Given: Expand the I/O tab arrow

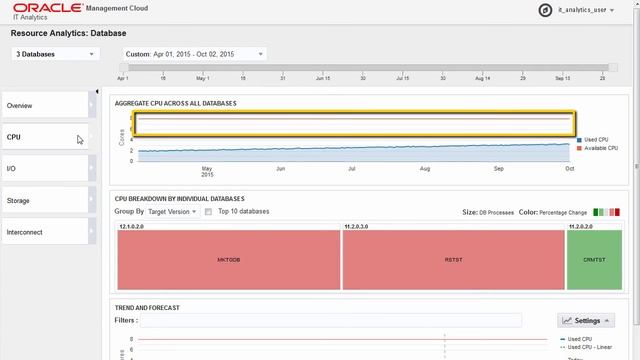Looking at the screenshot, I should point(92,168).
